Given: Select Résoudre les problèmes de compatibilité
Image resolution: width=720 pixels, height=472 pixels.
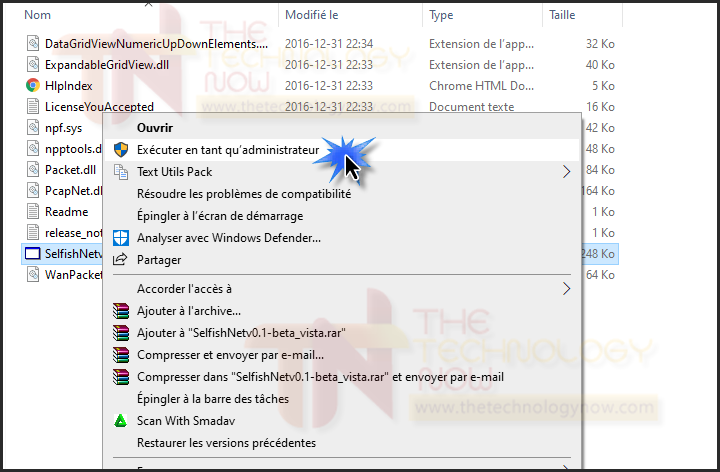Looking at the screenshot, I should [x=244, y=194].
